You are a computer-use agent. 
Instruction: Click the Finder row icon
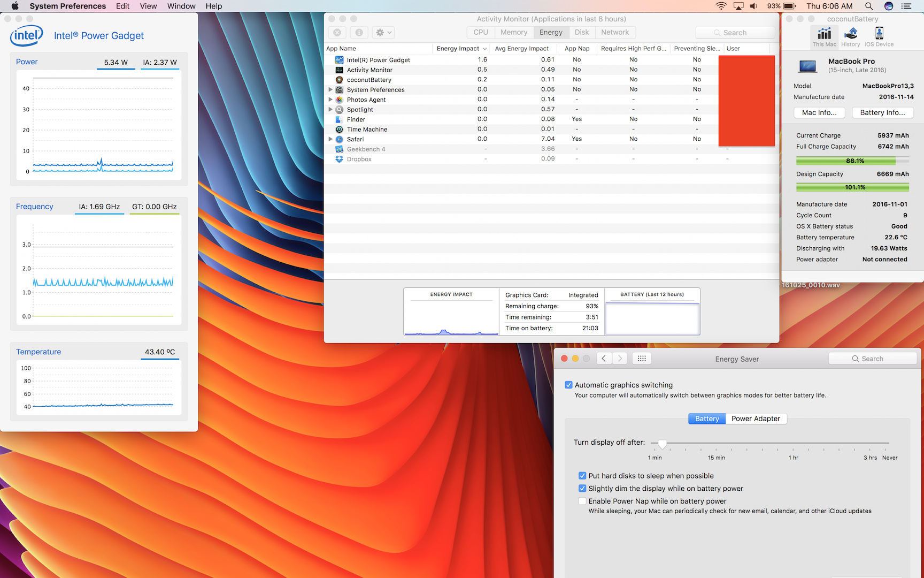click(x=339, y=119)
